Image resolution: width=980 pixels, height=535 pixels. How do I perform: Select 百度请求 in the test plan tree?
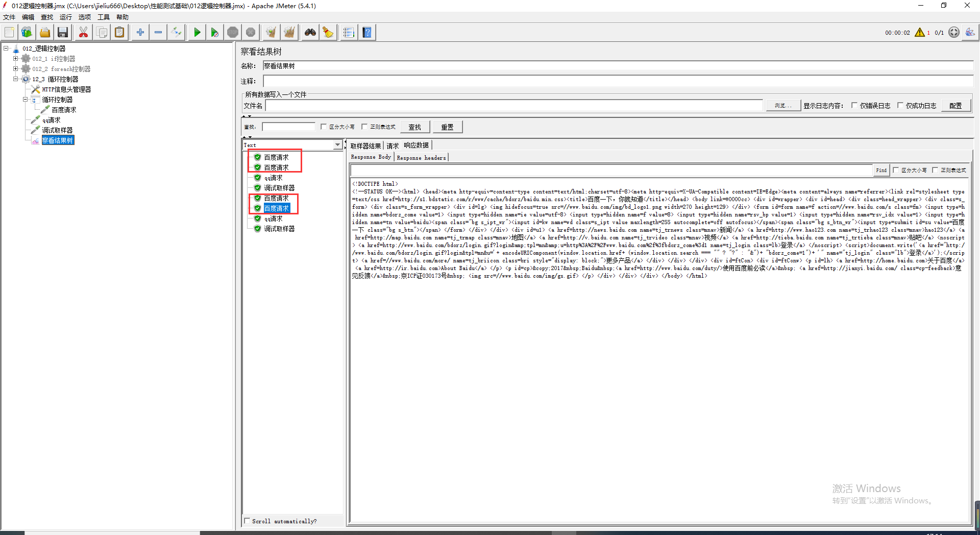coord(64,110)
